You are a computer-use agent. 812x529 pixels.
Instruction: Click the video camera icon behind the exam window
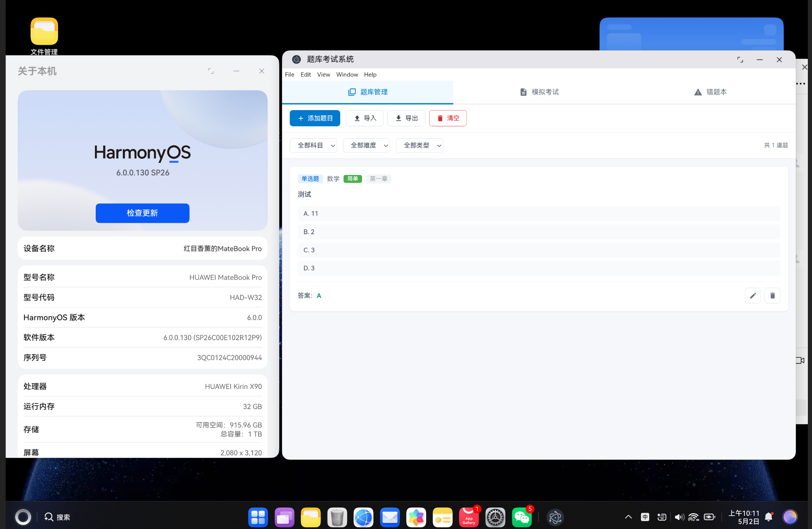(800, 360)
